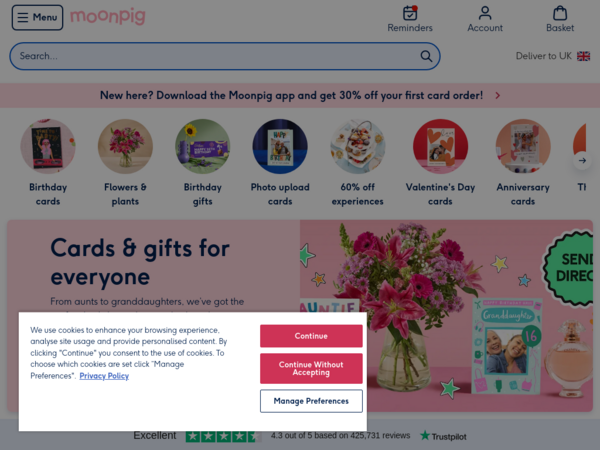Choose Continue Without Accepting

coord(311,368)
